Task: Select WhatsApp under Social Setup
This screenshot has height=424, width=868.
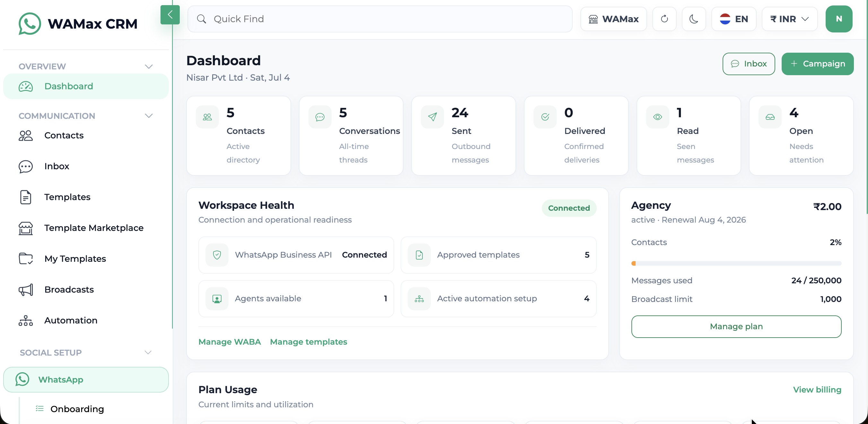Action: coord(86,379)
